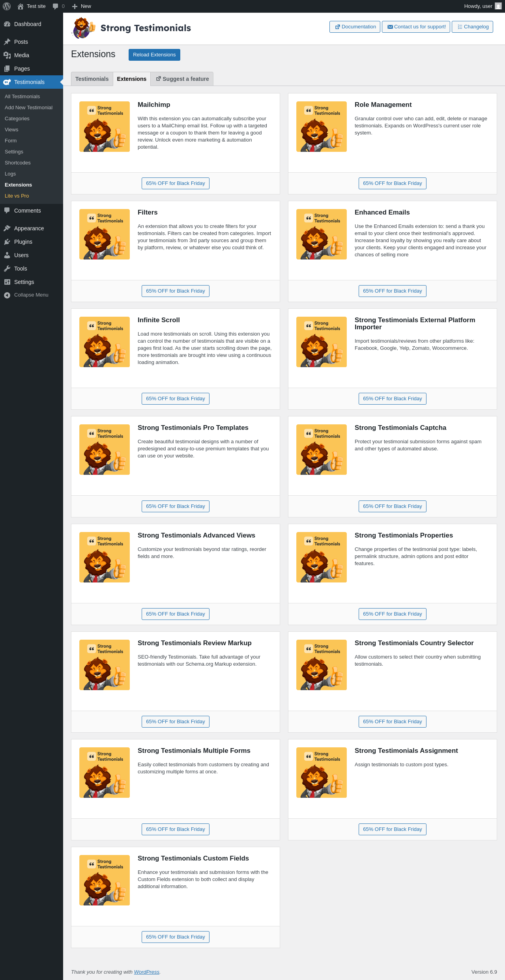The height and width of the screenshot is (980, 505).
Task: Click the plus icon beside New
Action: [75, 6]
